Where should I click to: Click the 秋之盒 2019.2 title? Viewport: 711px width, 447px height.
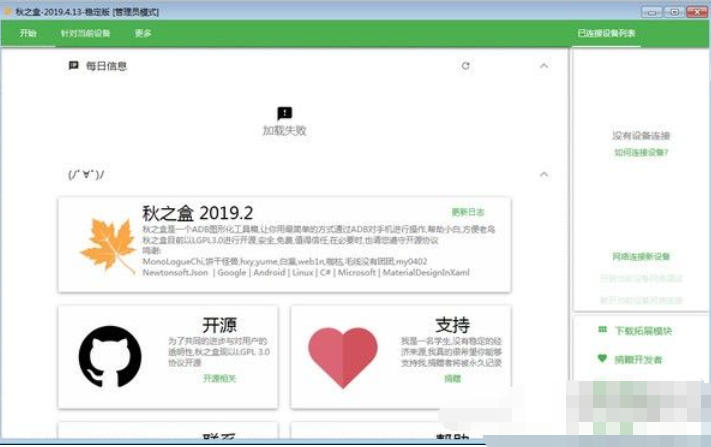198,213
